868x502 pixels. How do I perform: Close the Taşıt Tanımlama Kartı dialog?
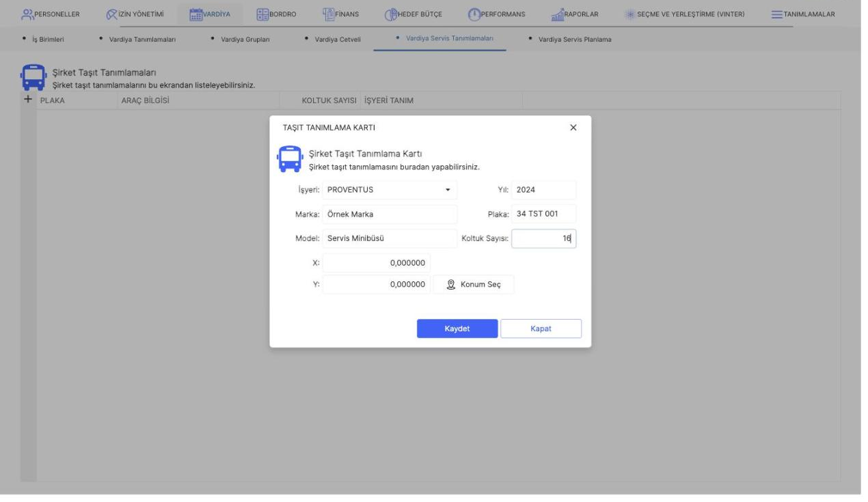pos(573,128)
